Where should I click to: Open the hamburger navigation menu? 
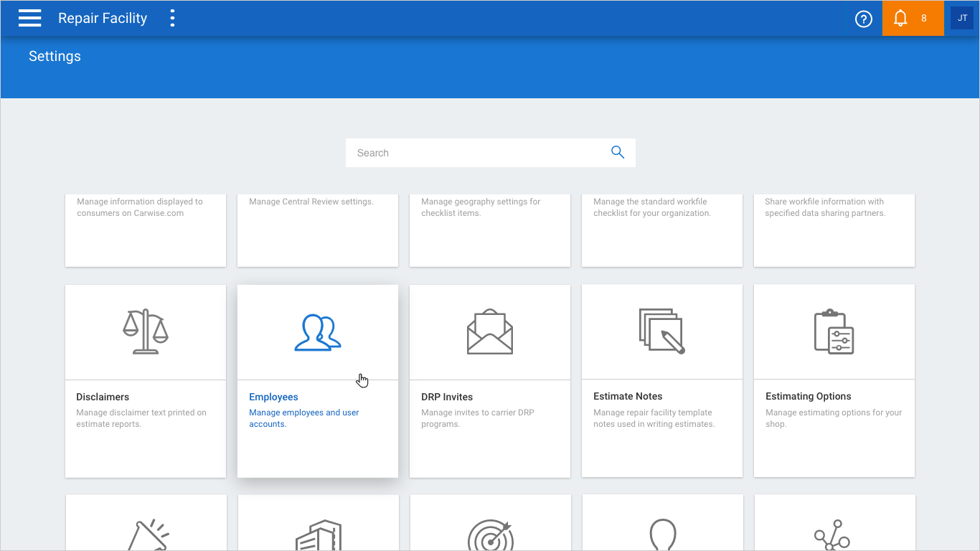29,19
